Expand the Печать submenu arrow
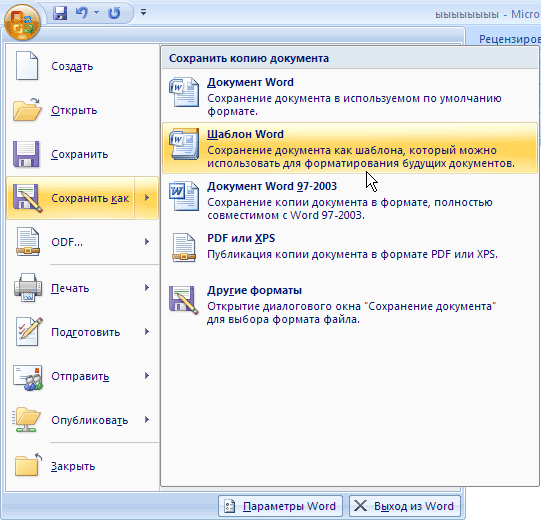This screenshot has width=541, height=525. (x=147, y=287)
